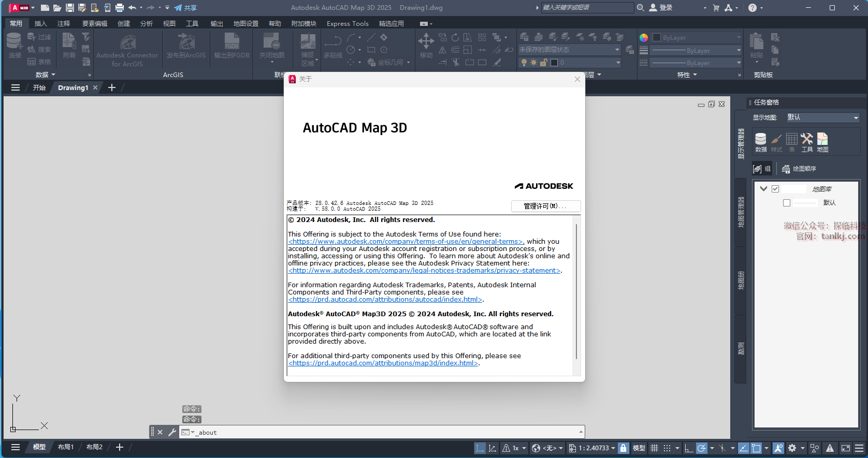Viewport: 868px width, 458px height.
Task: Toggle grid display in status bar
Action: (655, 448)
